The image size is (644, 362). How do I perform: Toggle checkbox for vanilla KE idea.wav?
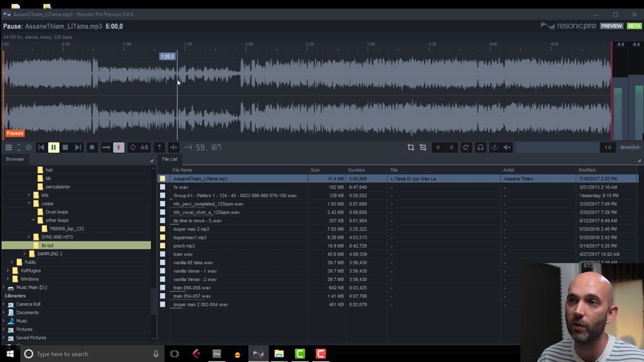(x=162, y=263)
